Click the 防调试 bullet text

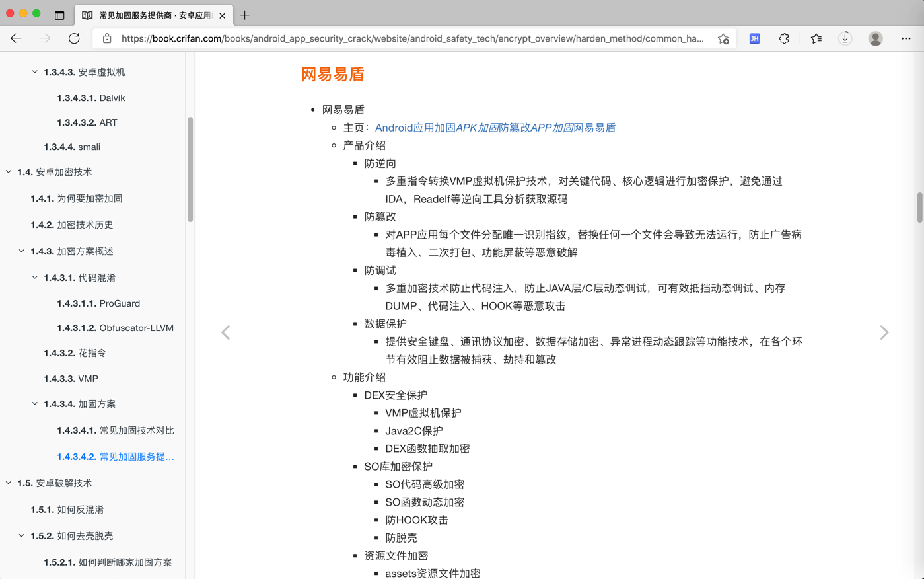pyautogui.click(x=380, y=270)
